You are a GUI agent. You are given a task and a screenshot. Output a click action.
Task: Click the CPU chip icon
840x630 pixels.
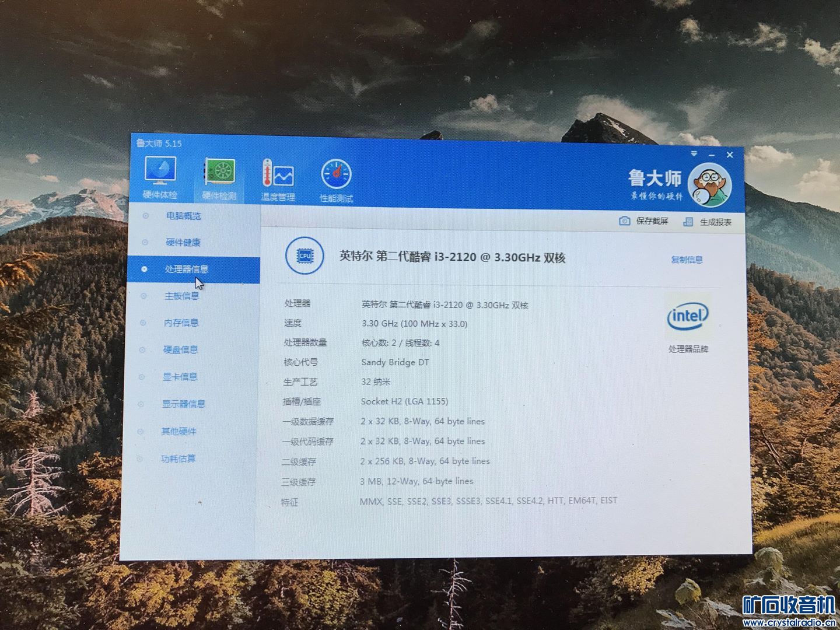[304, 256]
